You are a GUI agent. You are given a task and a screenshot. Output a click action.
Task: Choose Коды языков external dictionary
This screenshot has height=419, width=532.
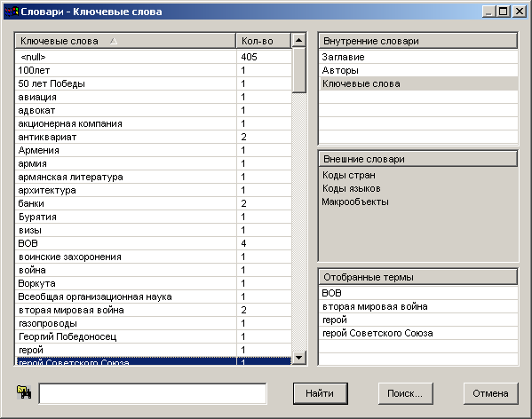tap(351, 188)
